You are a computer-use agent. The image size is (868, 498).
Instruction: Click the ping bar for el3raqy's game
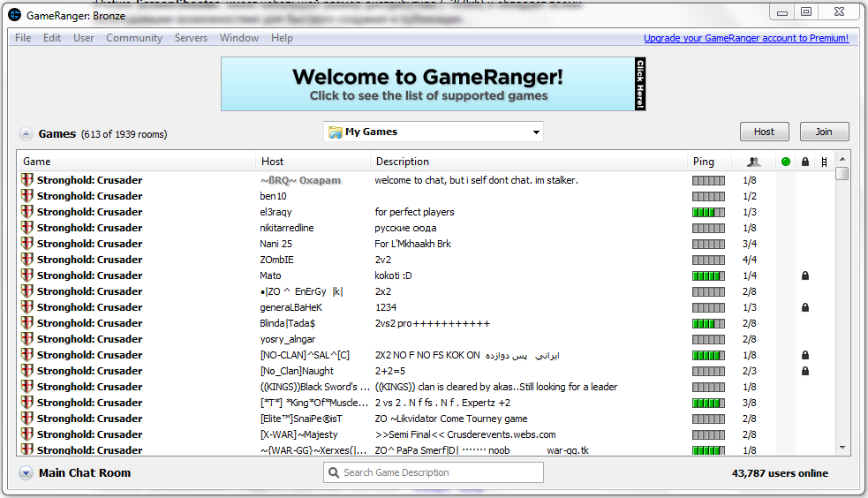click(708, 212)
